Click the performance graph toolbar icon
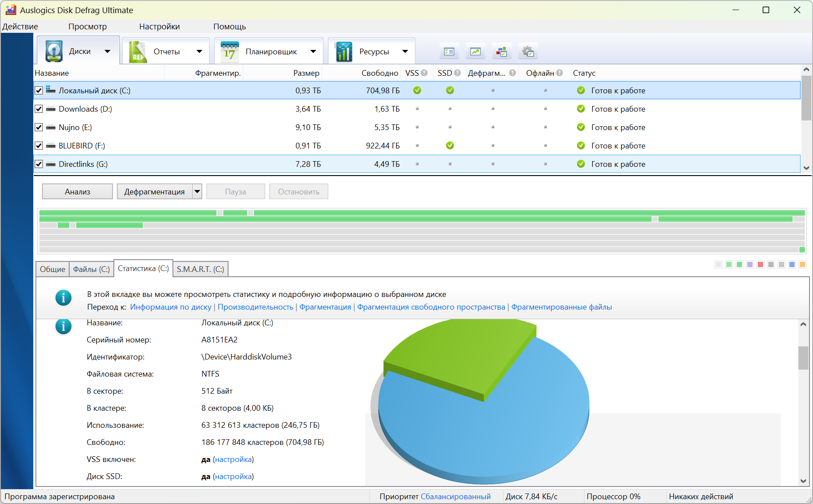This screenshot has height=504, width=813. [475, 52]
